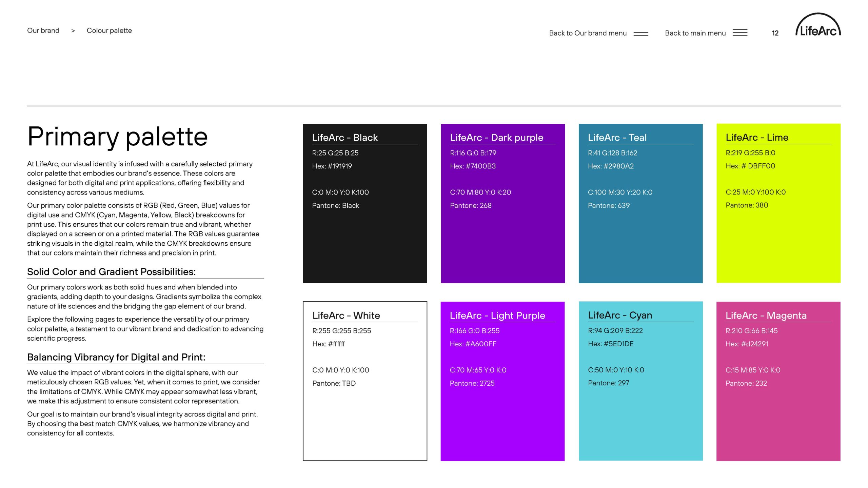
Task: Click R:116 G:0 B:179 value
Action: click(473, 153)
